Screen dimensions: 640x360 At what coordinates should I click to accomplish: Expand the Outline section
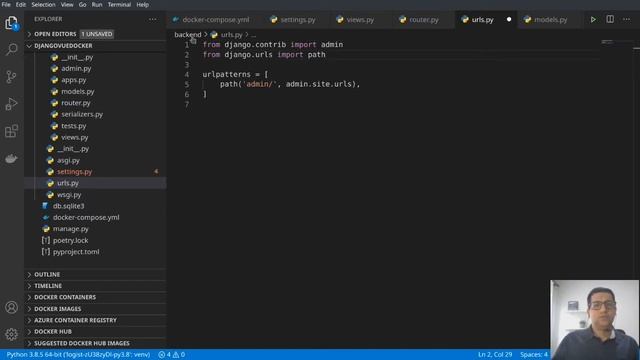[x=47, y=274]
